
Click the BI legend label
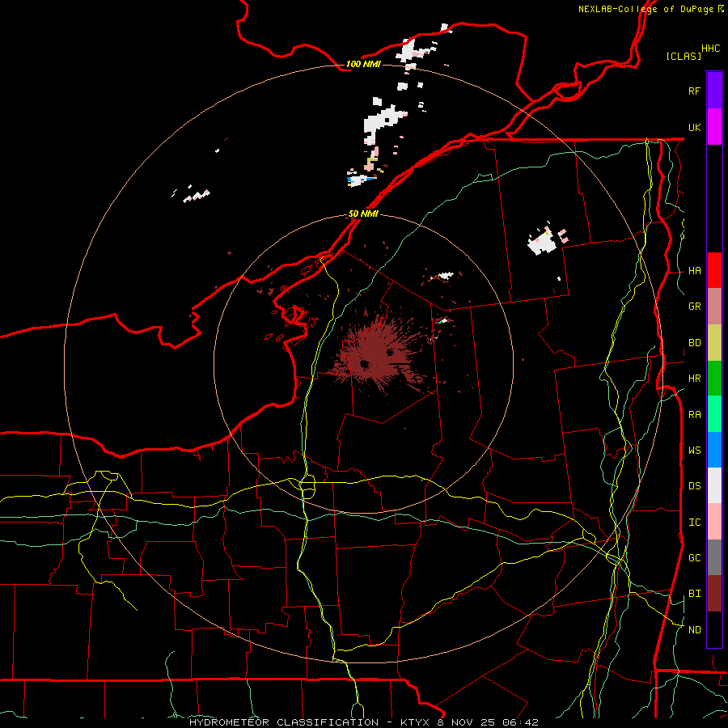pyautogui.click(x=694, y=594)
